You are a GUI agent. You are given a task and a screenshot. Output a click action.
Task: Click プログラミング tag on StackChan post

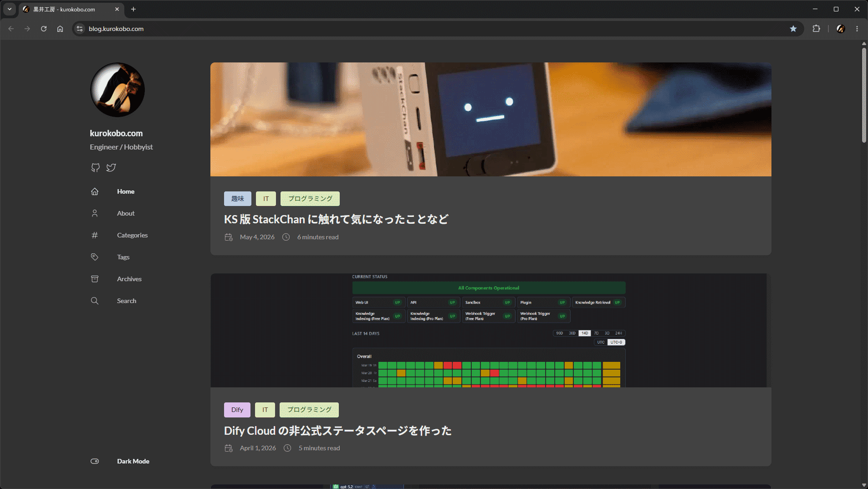coord(310,199)
